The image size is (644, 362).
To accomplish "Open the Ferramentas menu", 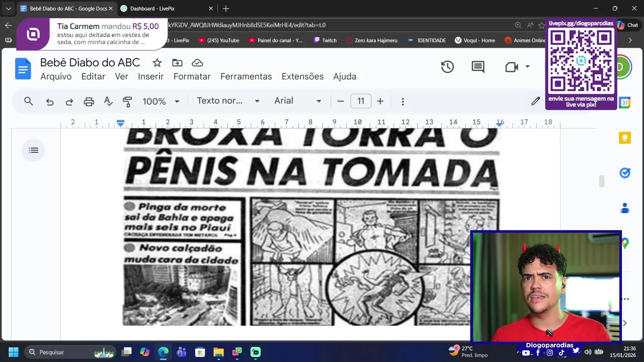I will [x=246, y=76].
